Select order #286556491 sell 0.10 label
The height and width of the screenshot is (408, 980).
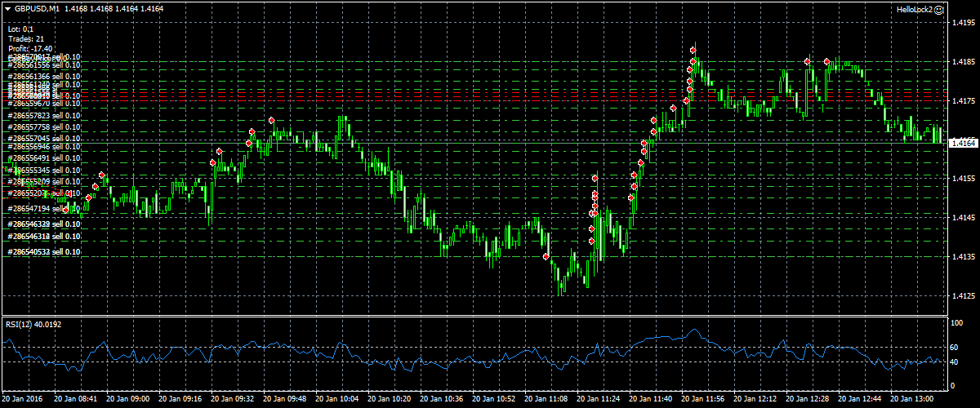click(x=44, y=158)
